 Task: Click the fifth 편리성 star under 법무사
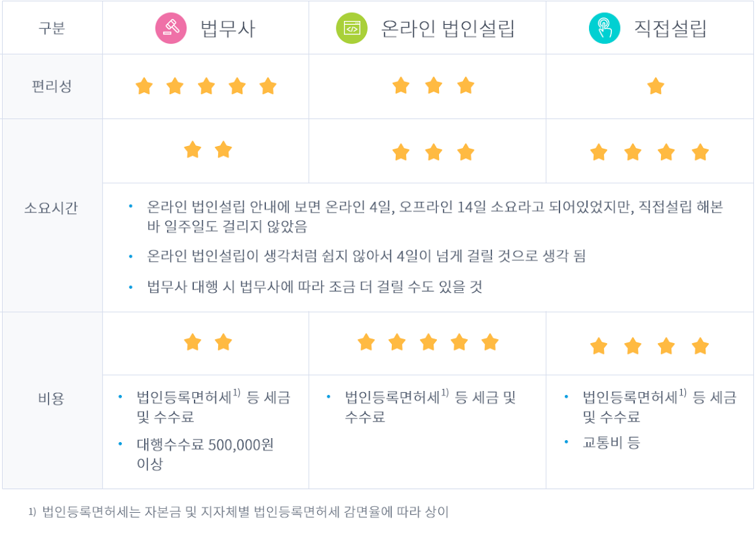pos(267,86)
